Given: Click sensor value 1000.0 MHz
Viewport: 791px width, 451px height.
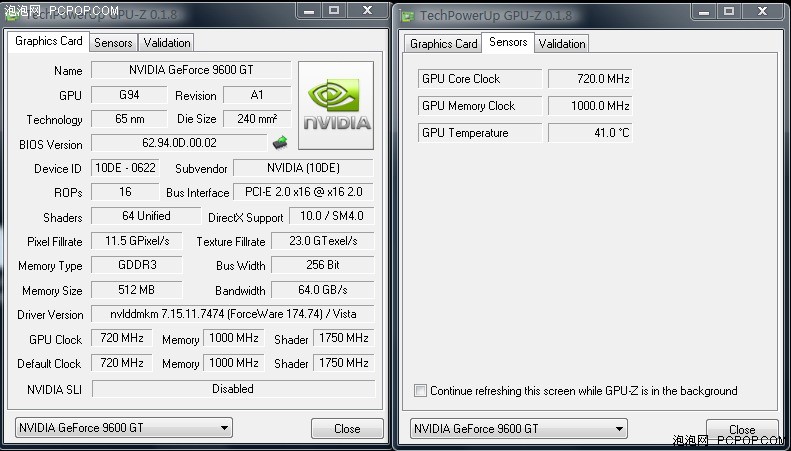Looking at the screenshot, I should tap(590, 106).
